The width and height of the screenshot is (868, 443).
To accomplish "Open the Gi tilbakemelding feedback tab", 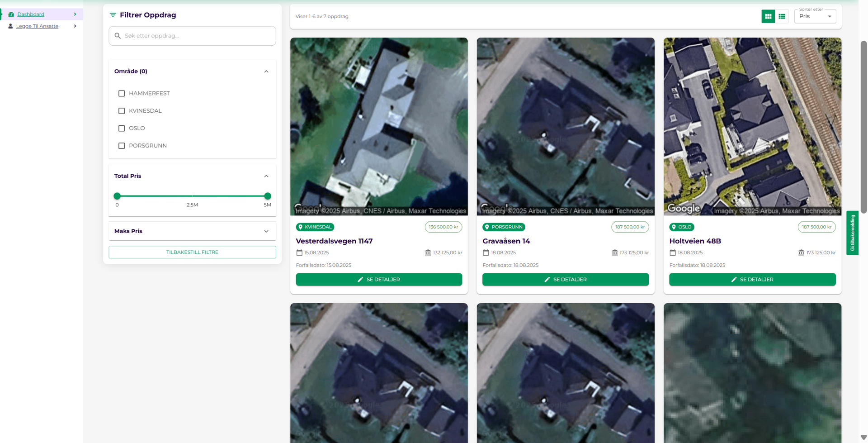I will (x=852, y=233).
